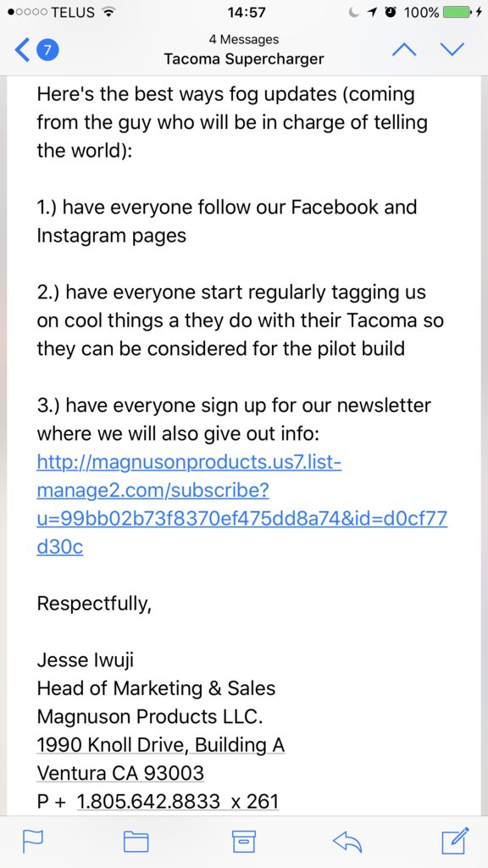Tap the Ventura CA 93003 address line

[120, 773]
